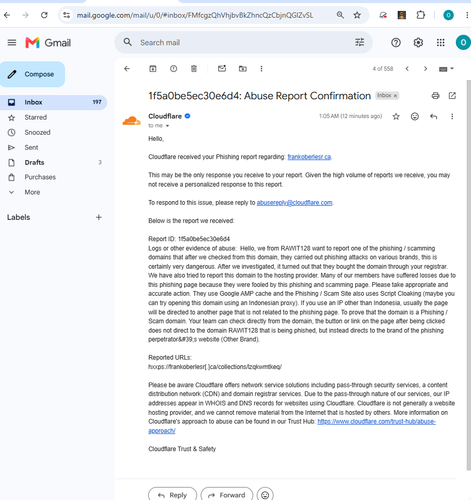
Task: Click the zoom magnifier icon in address bar
Action: pyautogui.click(x=340, y=15)
